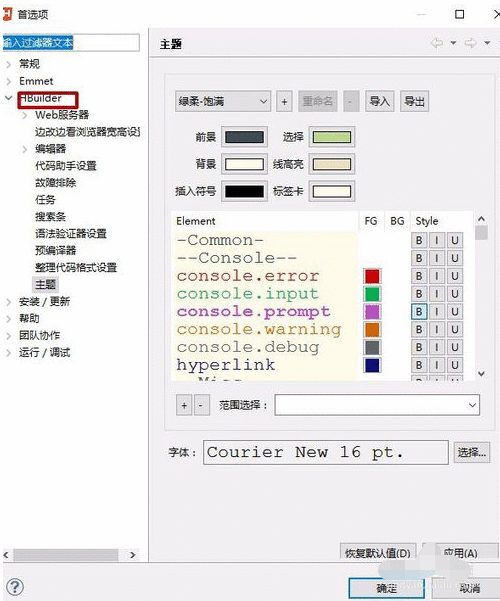Open the 线高亮 color swatch

[332, 164]
